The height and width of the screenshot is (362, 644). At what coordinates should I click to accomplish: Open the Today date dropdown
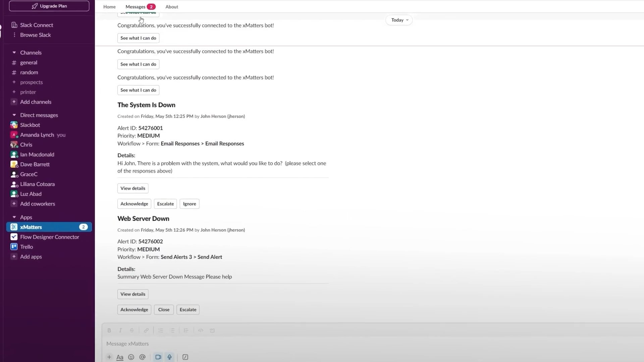pyautogui.click(x=399, y=20)
